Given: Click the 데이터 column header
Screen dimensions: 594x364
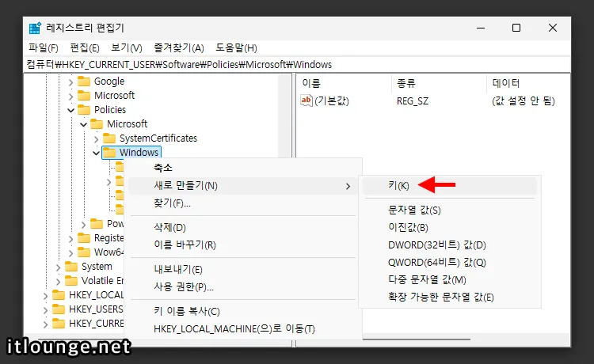Looking at the screenshot, I should point(528,83).
